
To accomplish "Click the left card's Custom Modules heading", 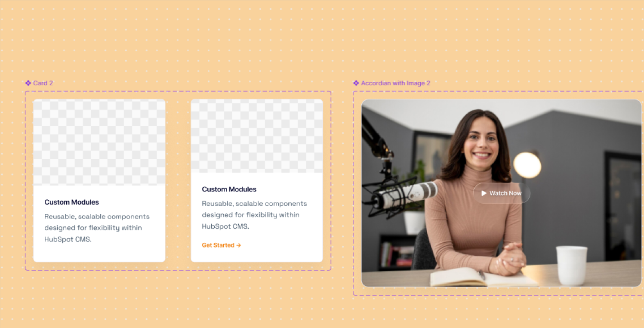I will [71, 202].
